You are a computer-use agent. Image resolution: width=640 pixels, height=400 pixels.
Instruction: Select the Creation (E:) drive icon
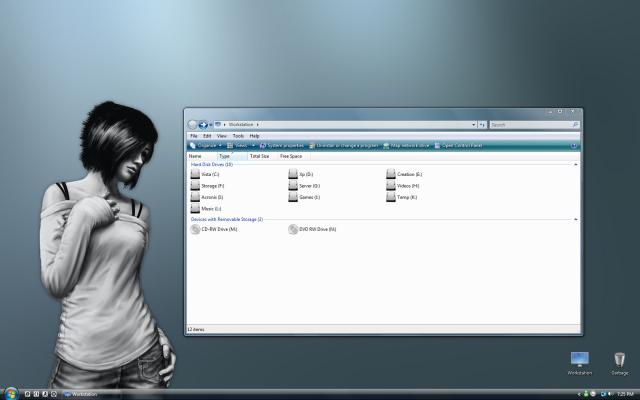click(391, 174)
